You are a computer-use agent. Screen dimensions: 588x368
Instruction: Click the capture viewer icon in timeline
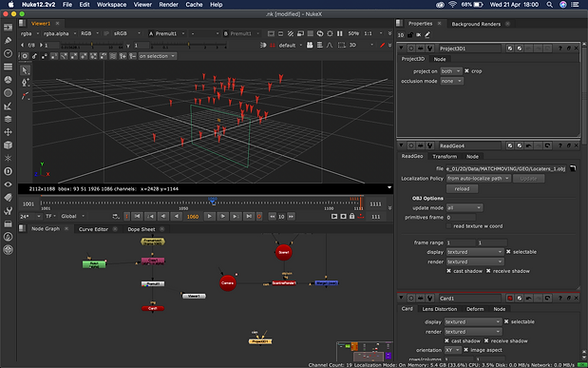point(343,216)
